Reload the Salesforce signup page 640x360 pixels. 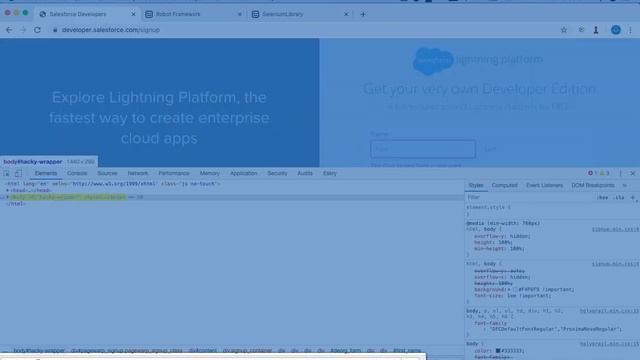point(37,30)
